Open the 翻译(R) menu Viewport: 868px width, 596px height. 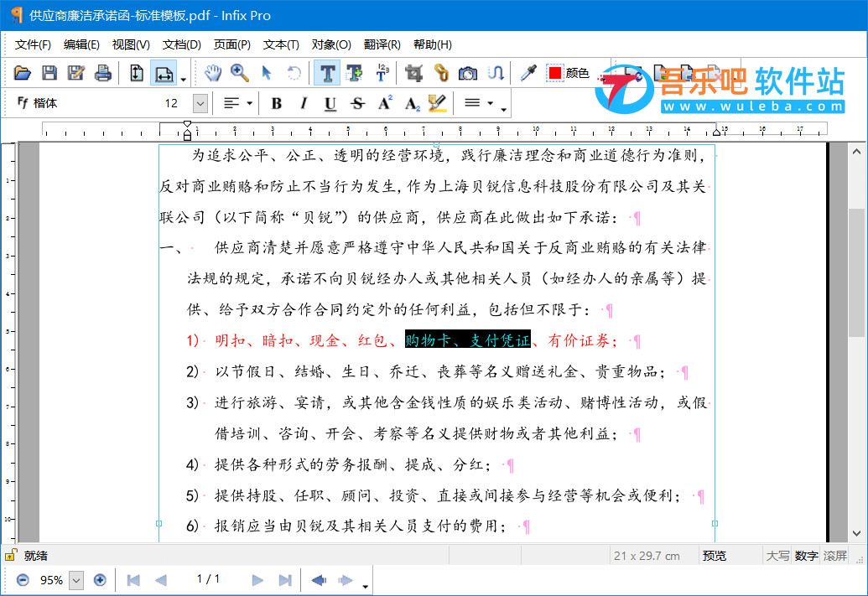(x=382, y=44)
